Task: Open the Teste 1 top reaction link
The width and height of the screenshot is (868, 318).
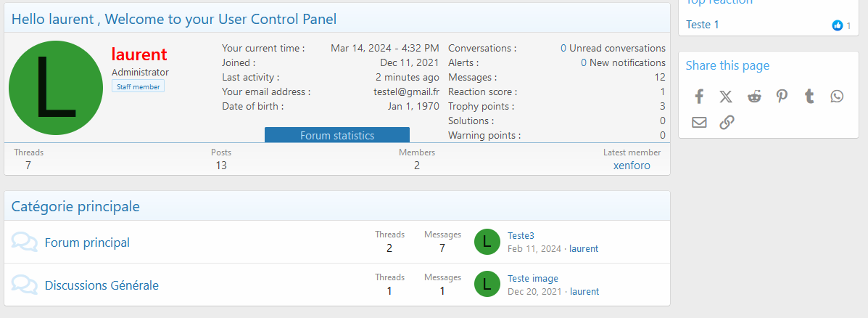Action: (x=702, y=25)
